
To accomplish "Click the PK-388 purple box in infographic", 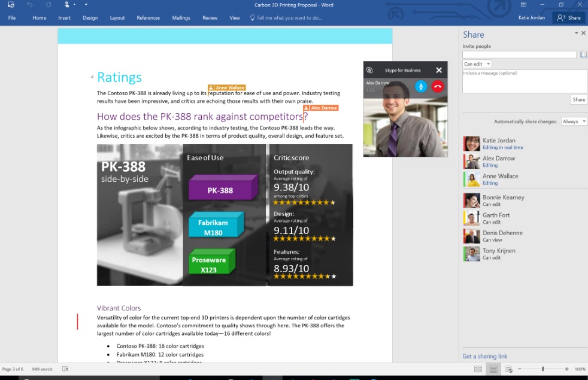I will 223,187.
